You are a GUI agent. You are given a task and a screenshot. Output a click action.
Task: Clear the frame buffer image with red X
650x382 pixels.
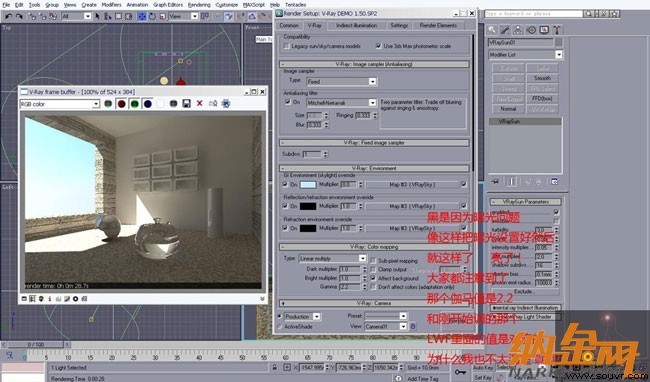[199, 103]
